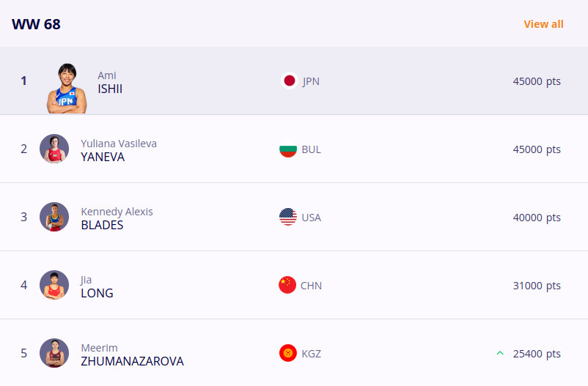Image resolution: width=588 pixels, height=386 pixels.
Task: Click Meerim Zhumanazarova's avatar photo
Action: [x=54, y=353]
